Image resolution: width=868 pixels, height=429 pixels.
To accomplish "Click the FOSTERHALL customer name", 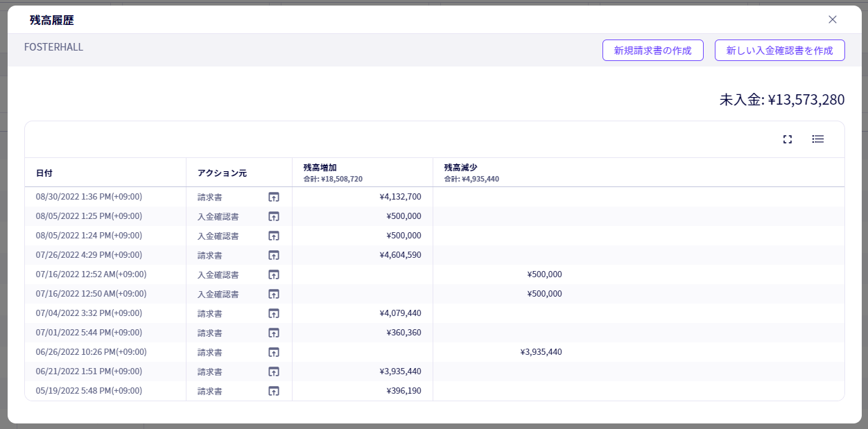I will pos(53,47).
